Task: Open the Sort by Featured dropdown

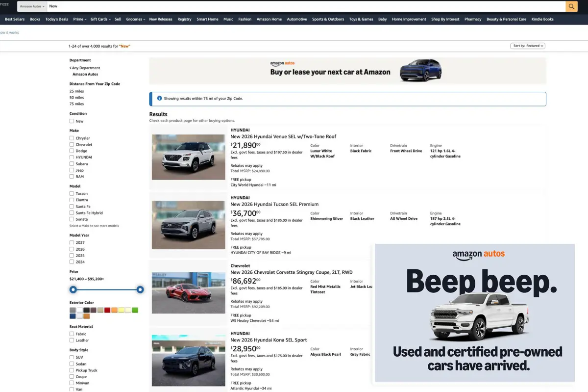Action: (x=528, y=46)
